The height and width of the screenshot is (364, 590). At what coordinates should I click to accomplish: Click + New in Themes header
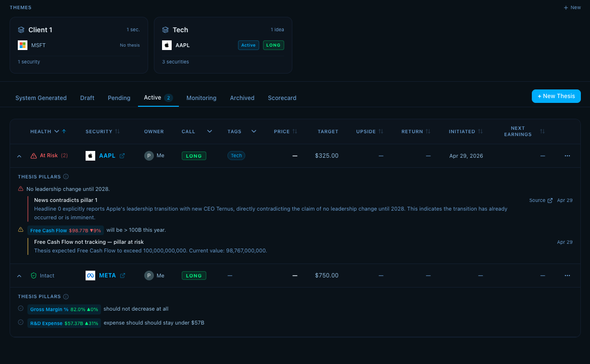tap(572, 8)
